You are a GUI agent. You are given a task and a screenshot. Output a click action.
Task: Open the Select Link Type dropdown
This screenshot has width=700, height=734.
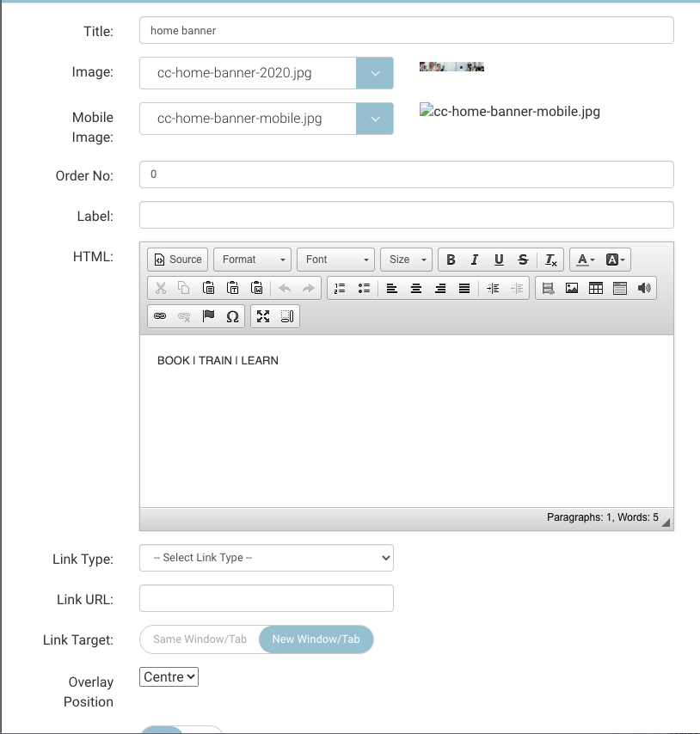pyautogui.click(x=266, y=558)
